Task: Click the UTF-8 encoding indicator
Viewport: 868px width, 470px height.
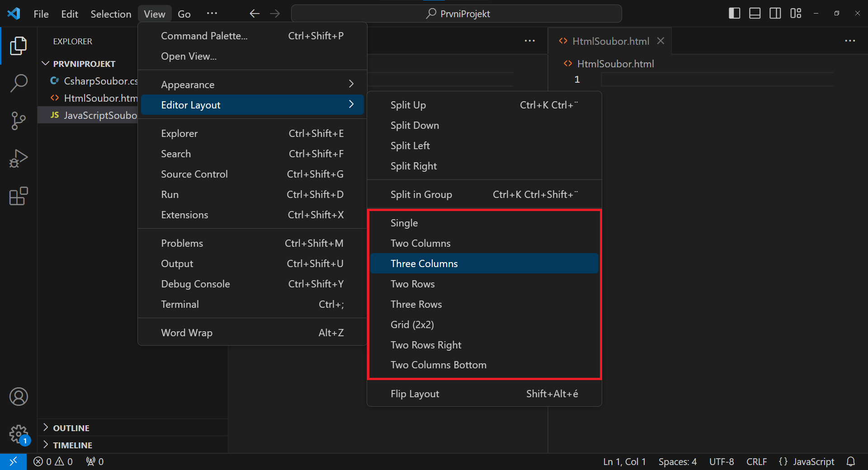Action: click(x=722, y=461)
